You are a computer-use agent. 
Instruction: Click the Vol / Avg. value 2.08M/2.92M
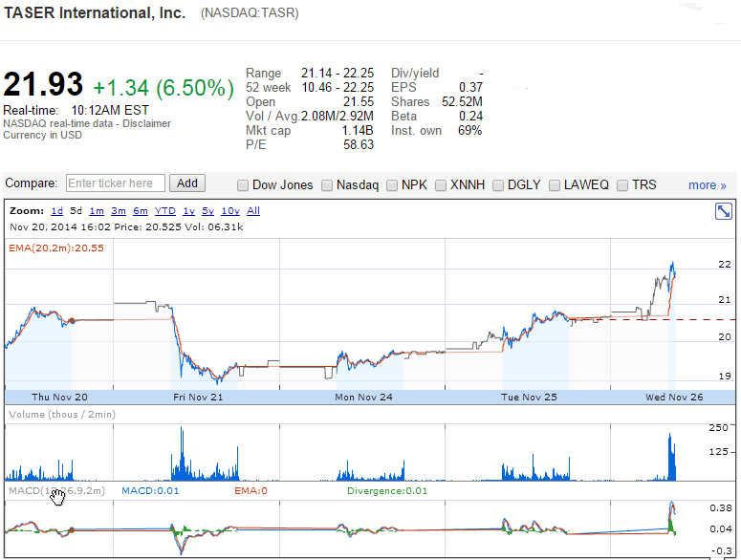coord(338,117)
